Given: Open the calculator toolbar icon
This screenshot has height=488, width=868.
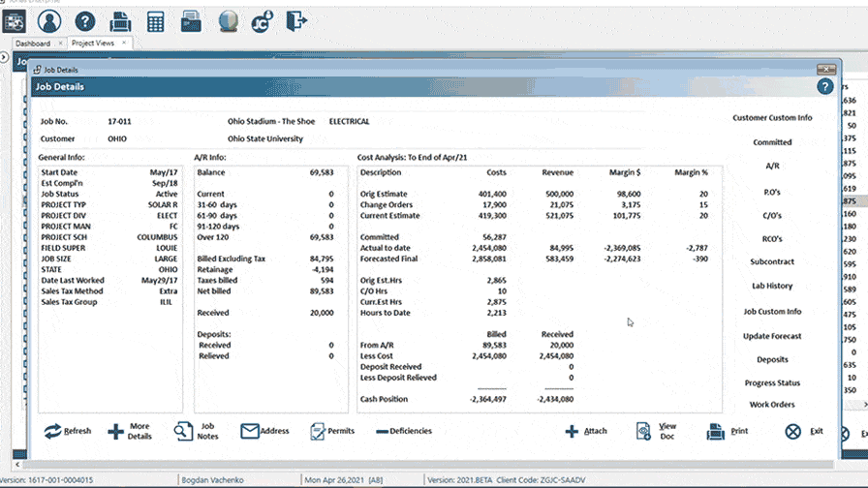Looking at the screenshot, I should click(156, 21).
